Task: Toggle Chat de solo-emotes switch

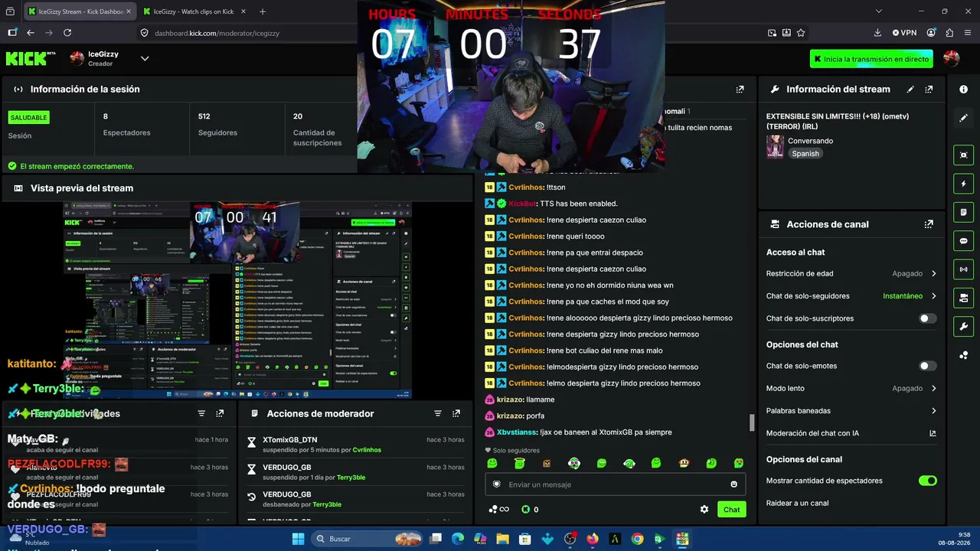Action: click(927, 366)
